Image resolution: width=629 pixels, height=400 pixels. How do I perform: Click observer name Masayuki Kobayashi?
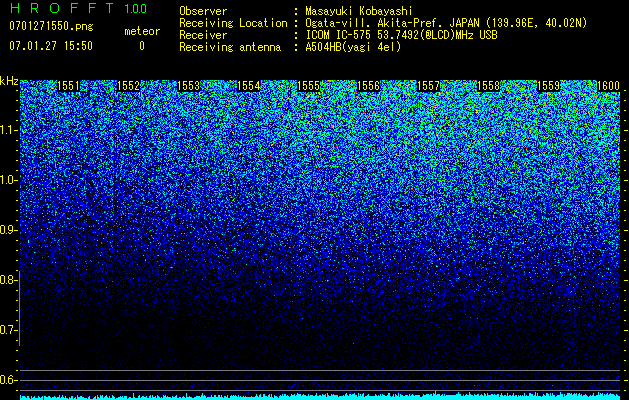359,11
